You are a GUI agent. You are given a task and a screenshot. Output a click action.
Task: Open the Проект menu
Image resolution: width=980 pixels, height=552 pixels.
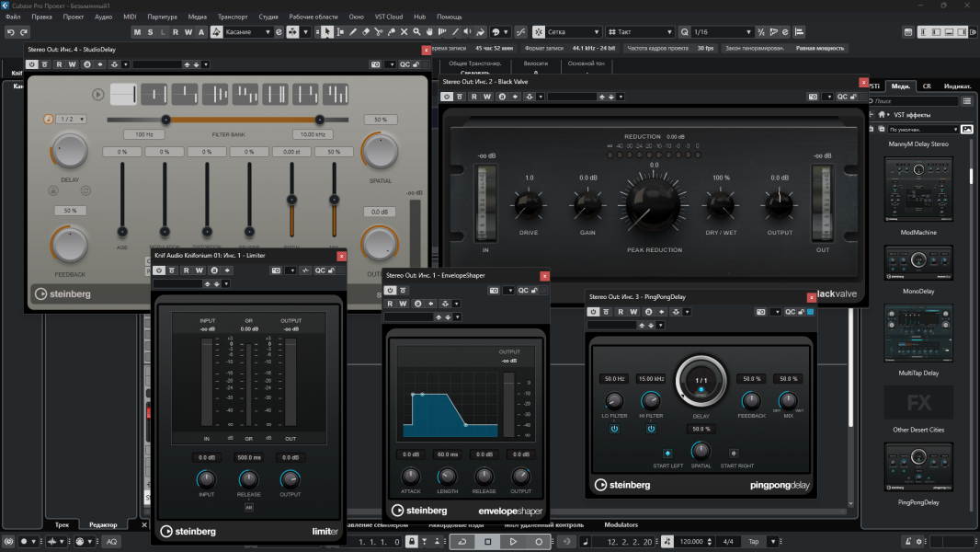(x=74, y=17)
